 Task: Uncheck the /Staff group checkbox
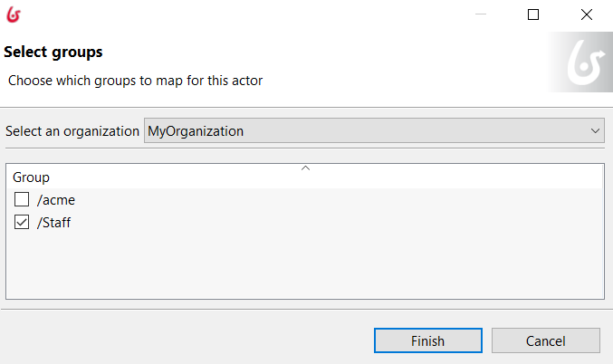[22, 222]
